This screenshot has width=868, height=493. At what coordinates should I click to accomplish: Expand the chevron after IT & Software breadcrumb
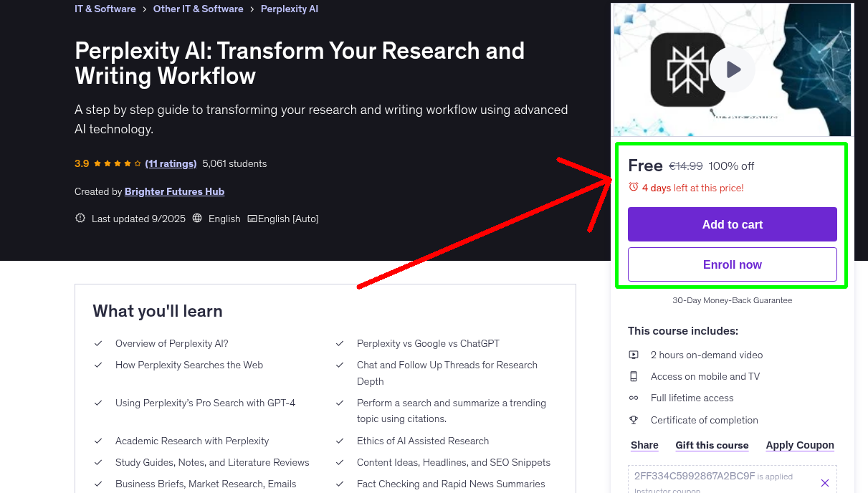[x=143, y=9]
